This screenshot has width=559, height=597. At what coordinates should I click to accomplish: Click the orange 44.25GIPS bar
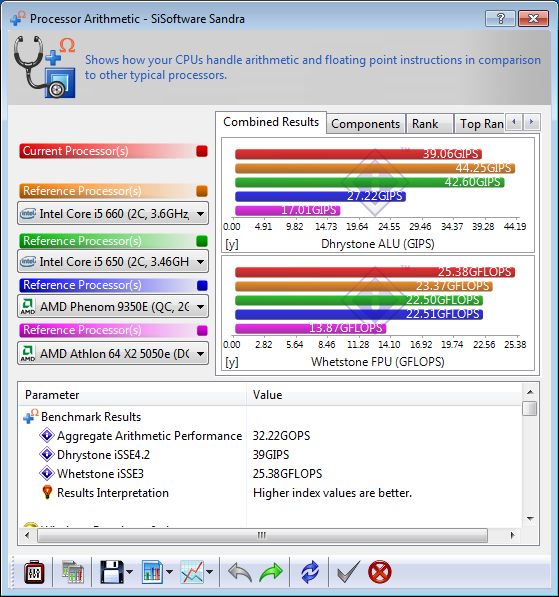pyautogui.click(x=375, y=168)
